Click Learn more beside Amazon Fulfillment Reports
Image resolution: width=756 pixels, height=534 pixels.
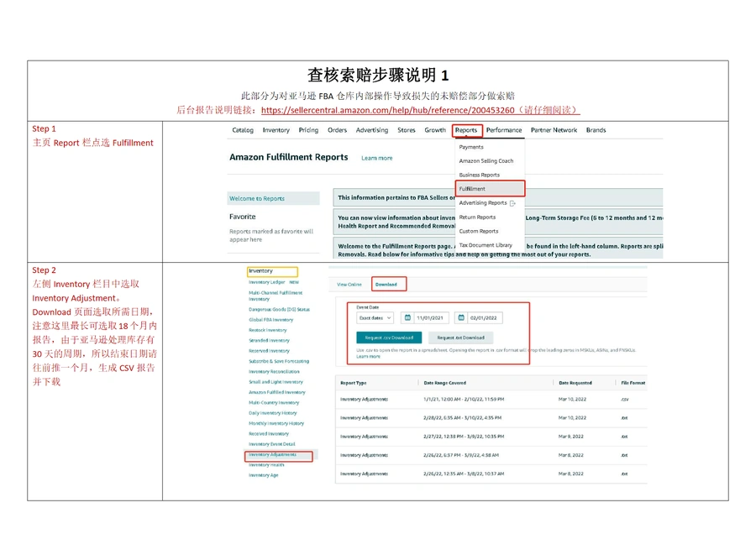(x=377, y=158)
